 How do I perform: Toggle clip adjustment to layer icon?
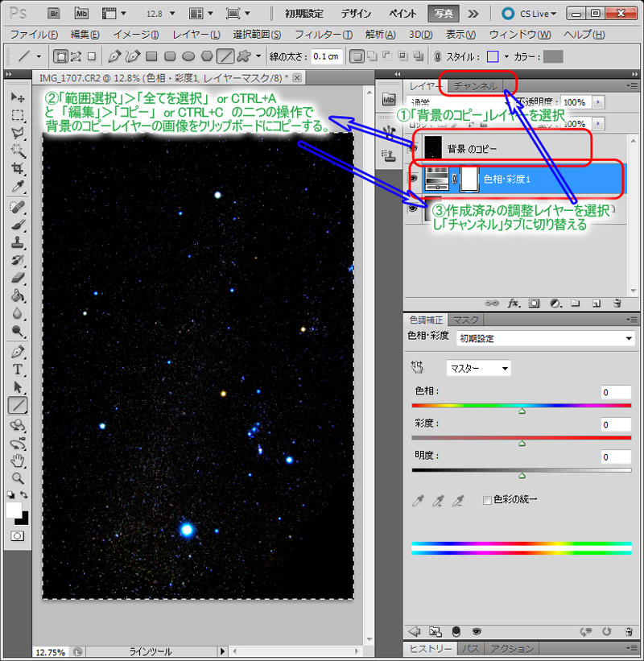click(456, 631)
